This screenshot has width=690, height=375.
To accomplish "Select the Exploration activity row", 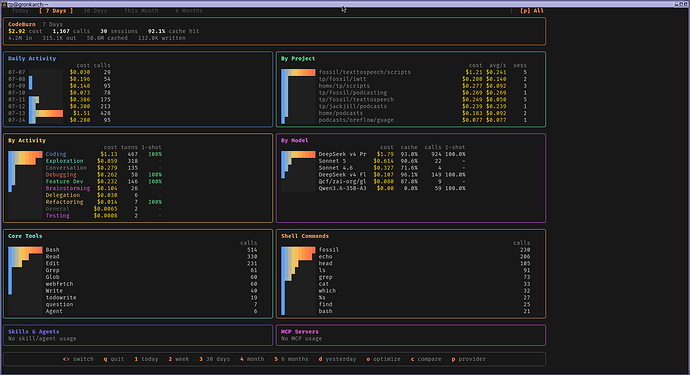I will (85, 161).
